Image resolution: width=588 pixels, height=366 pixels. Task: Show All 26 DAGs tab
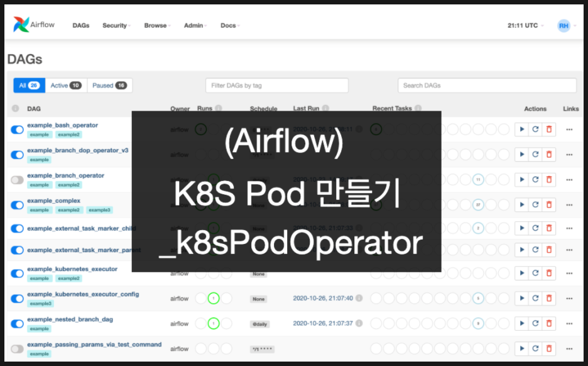[x=30, y=86]
